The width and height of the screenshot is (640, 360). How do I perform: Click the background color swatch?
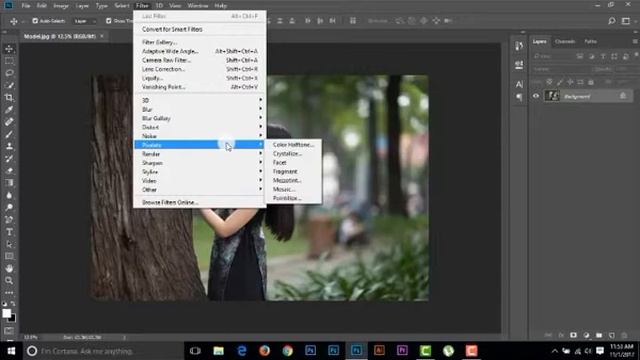tap(13, 318)
